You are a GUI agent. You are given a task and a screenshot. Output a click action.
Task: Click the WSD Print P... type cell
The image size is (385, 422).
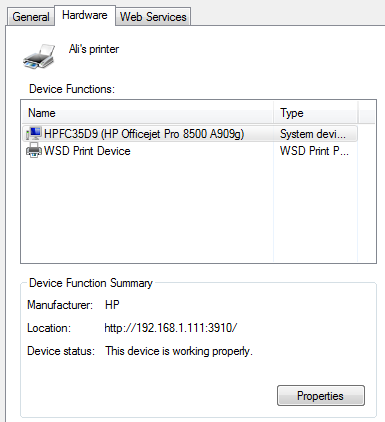click(314, 151)
